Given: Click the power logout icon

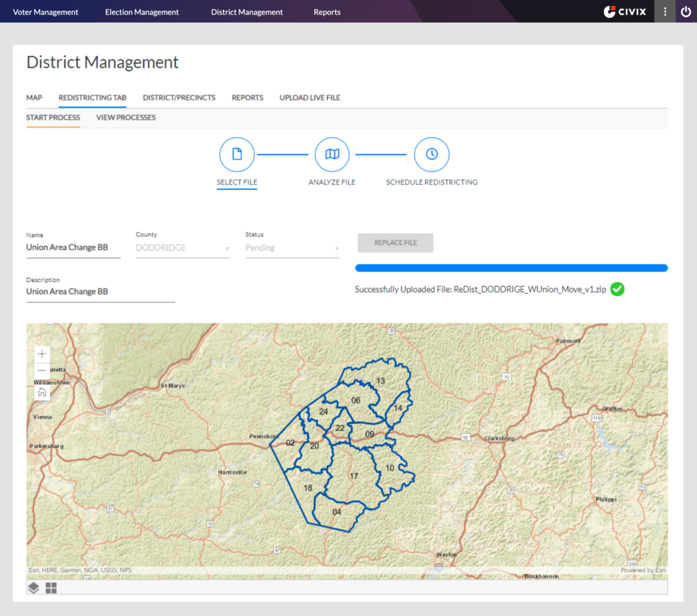Looking at the screenshot, I should point(686,11).
